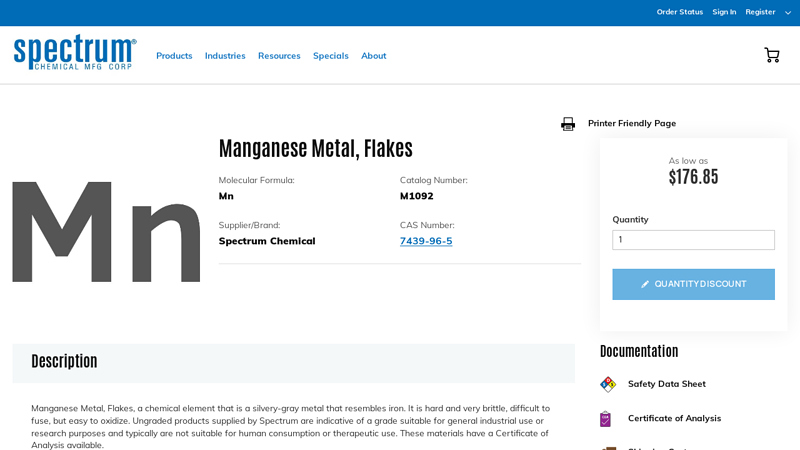Image resolution: width=800 pixels, height=450 pixels.
Task: Click the Manganese Metal, Flakes title
Action: tap(315, 148)
